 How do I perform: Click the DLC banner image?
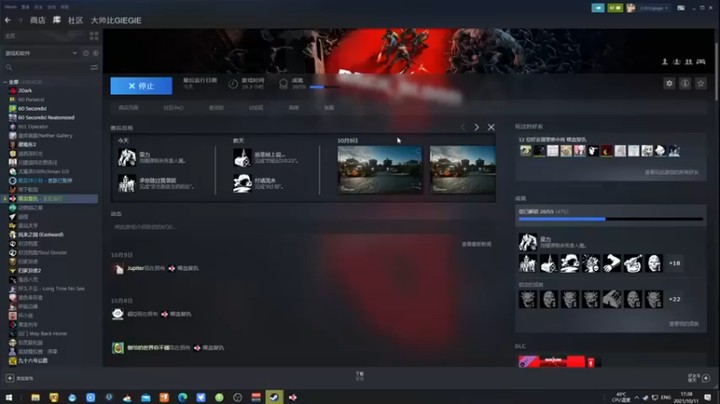[557, 362]
